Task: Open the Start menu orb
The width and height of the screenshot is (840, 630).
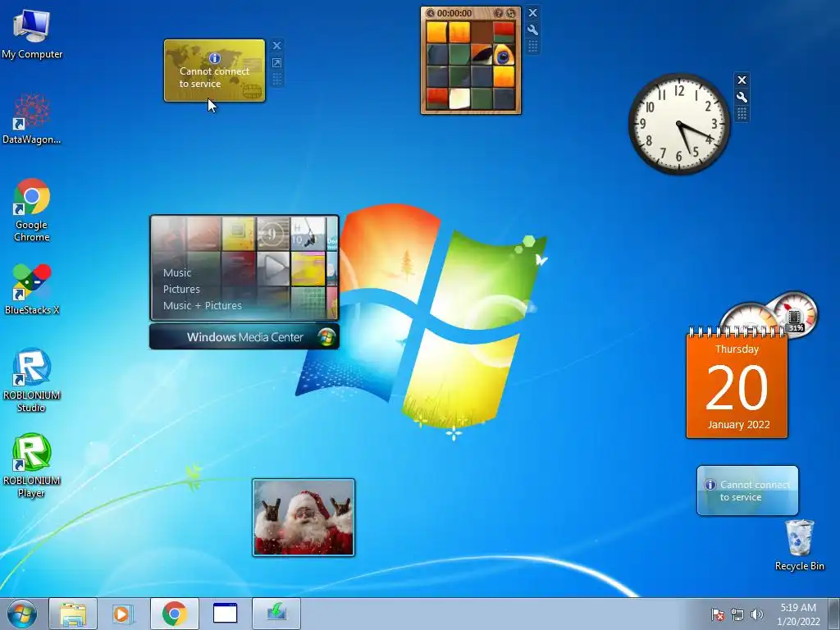Action: (22, 614)
